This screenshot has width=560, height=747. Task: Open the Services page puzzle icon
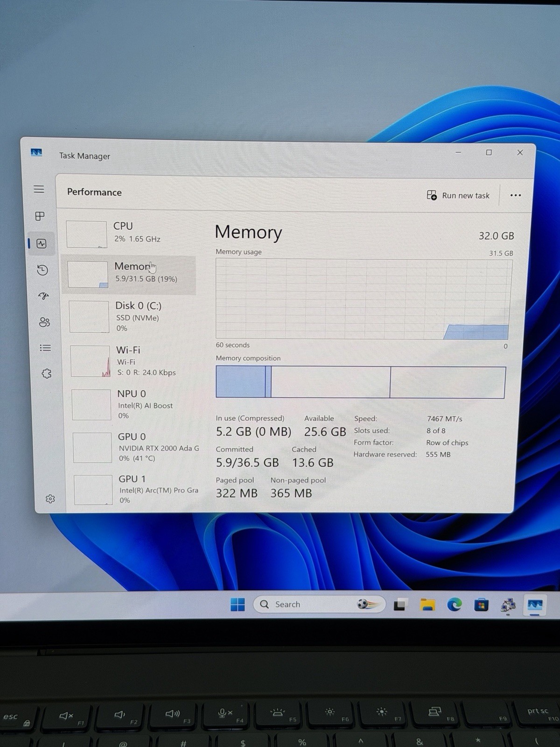[46, 373]
